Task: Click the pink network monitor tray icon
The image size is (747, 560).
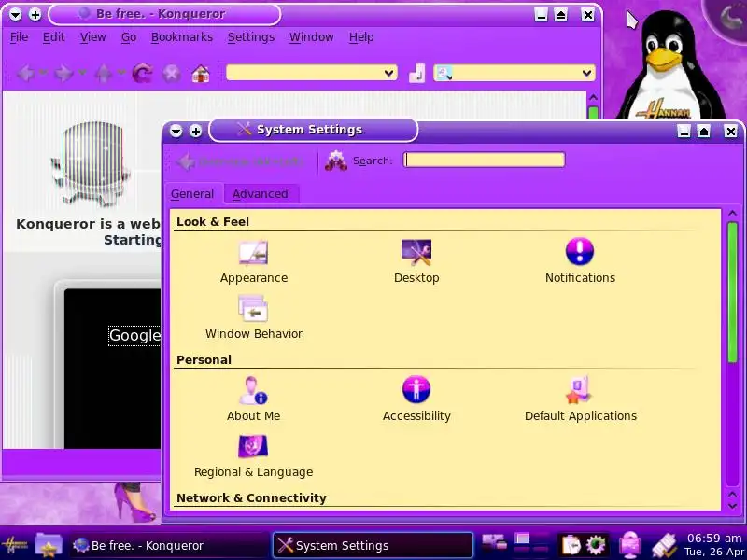Action: (629, 546)
